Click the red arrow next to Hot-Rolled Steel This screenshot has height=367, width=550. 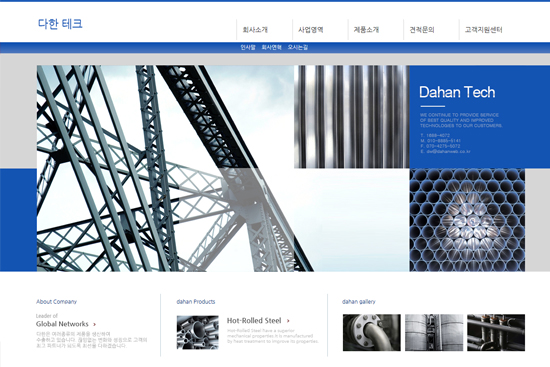pyautogui.click(x=288, y=321)
